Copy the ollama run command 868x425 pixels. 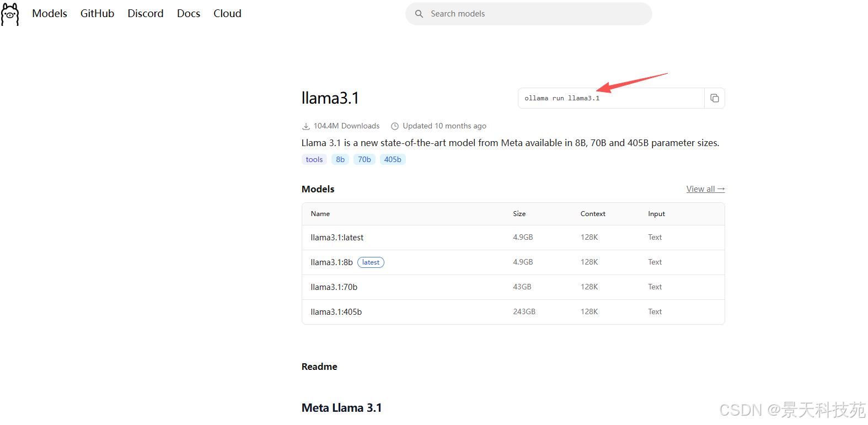tap(714, 98)
